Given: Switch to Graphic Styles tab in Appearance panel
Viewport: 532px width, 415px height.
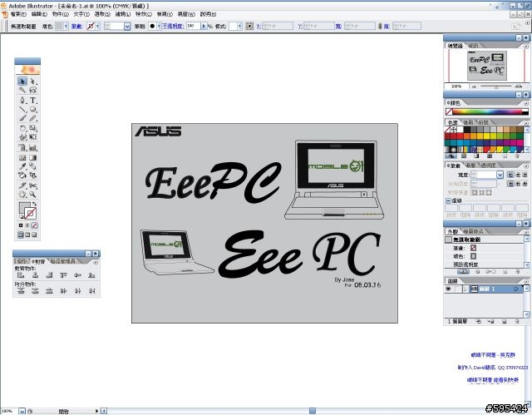Looking at the screenshot, I should click(474, 231).
